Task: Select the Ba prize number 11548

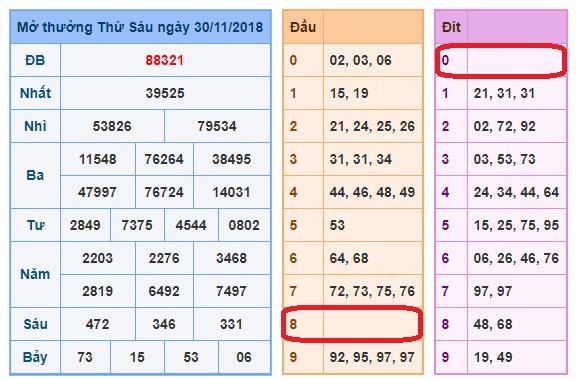Action: click(98, 159)
